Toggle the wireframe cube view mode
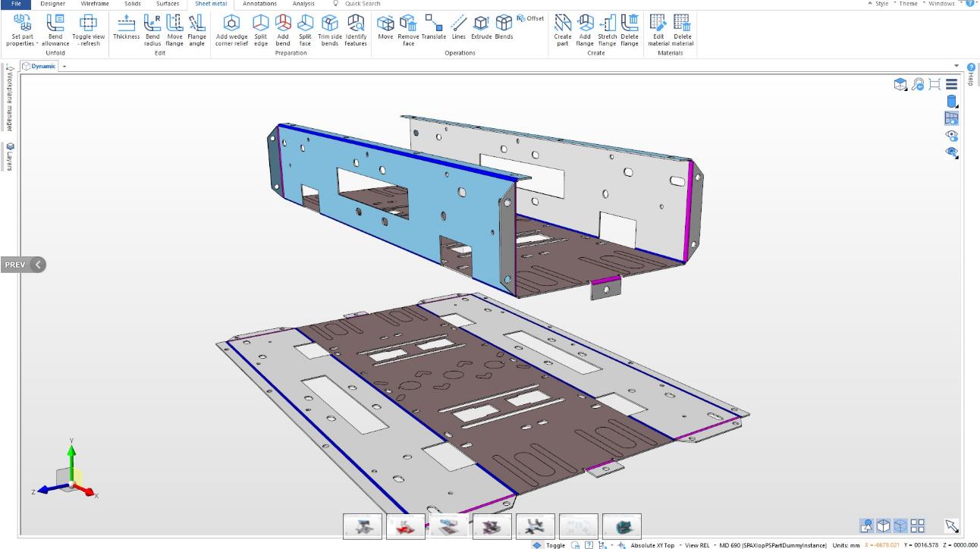 point(883,525)
